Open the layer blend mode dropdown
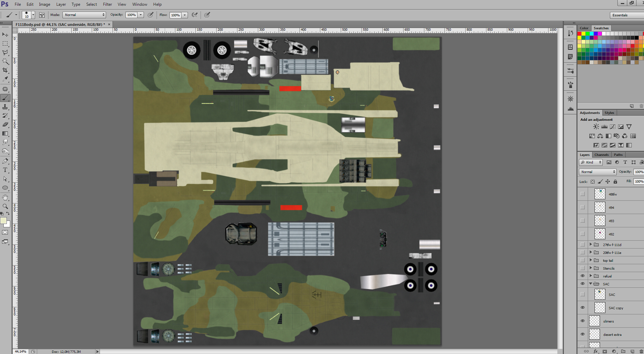 598,172
